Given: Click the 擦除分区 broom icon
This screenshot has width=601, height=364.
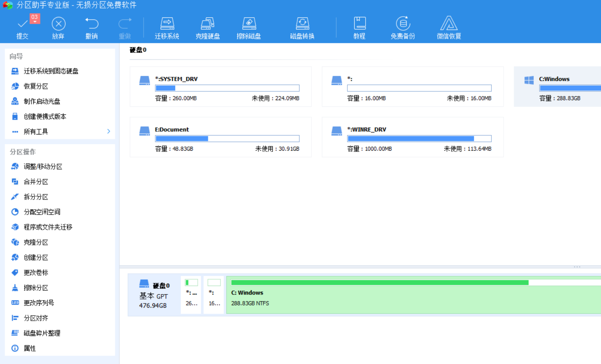Looking at the screenshot, I should (x=15, y=288).
